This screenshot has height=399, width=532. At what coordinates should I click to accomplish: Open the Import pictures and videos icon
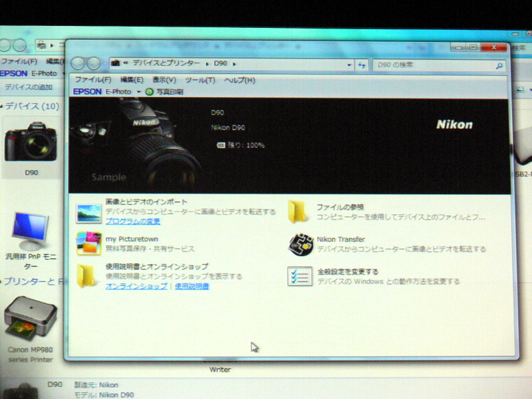(x=88, y=212)
